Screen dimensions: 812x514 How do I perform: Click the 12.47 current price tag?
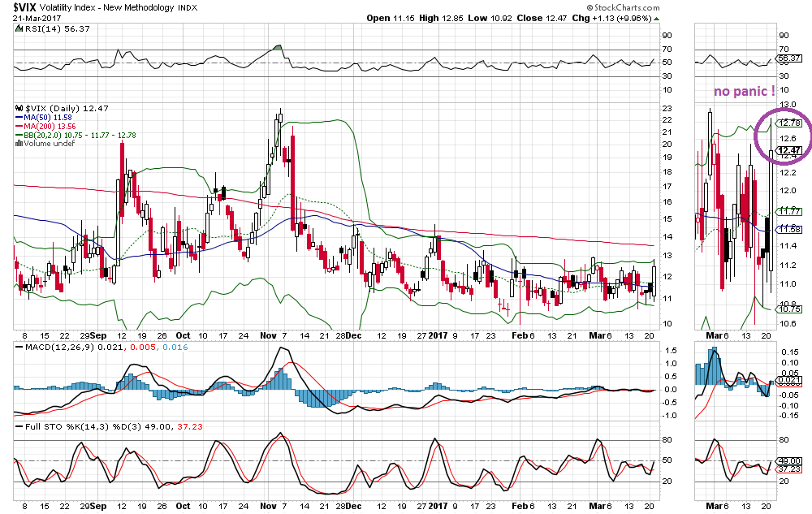pos(789,150)
